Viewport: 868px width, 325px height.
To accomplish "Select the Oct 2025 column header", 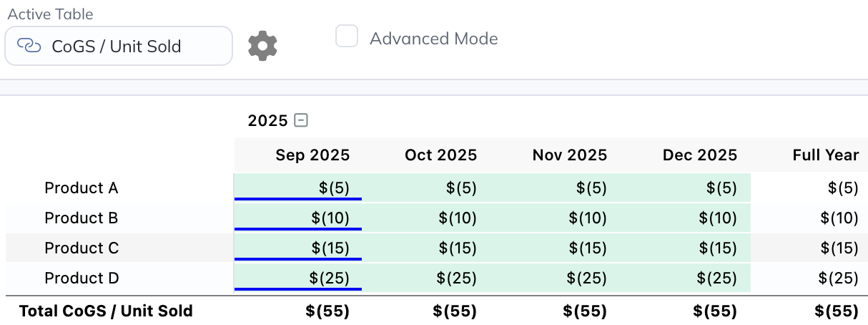I will coord(440,155).
